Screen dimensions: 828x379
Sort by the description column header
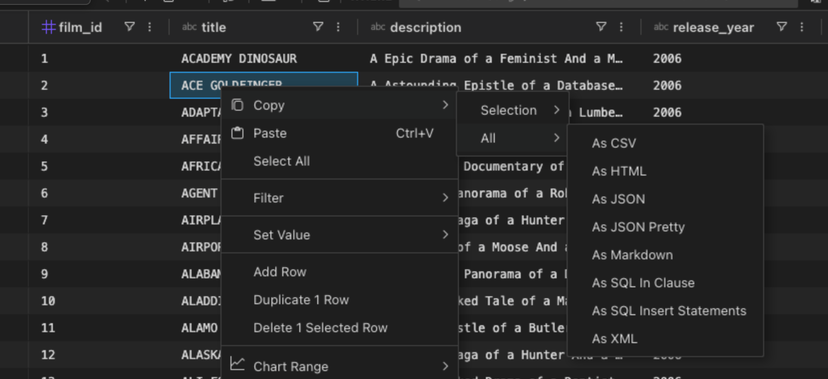coord(426,27)
